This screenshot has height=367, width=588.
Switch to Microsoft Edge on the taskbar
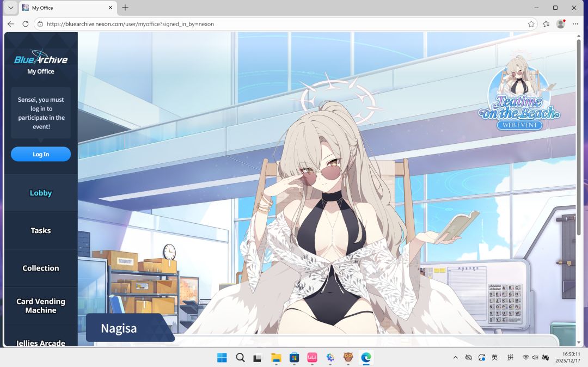point(366,358)
